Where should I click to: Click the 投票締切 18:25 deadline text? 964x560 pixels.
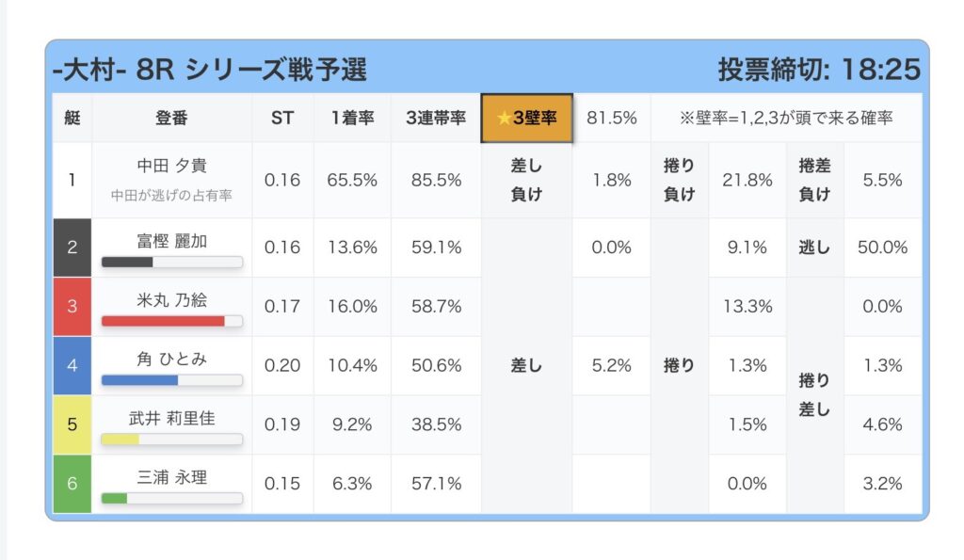coord(818,70)
